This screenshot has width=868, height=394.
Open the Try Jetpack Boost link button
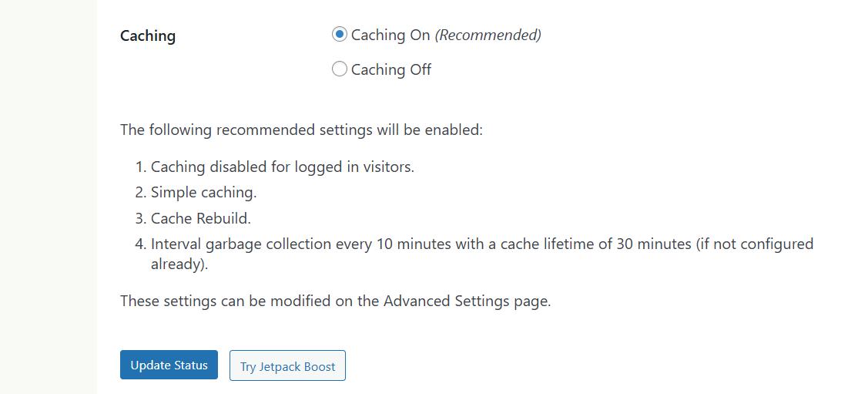[287, 366]
